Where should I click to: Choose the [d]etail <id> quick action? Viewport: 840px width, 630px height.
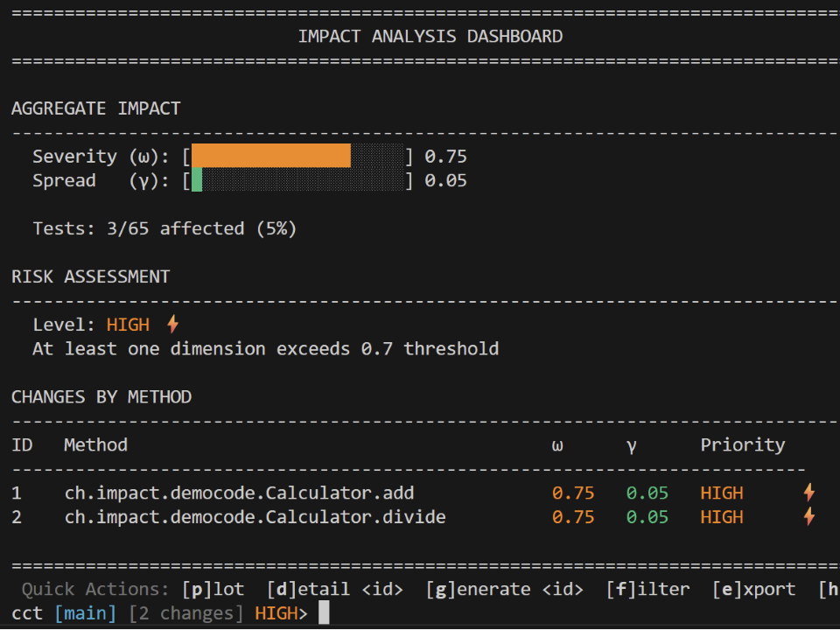coord(335,589)
